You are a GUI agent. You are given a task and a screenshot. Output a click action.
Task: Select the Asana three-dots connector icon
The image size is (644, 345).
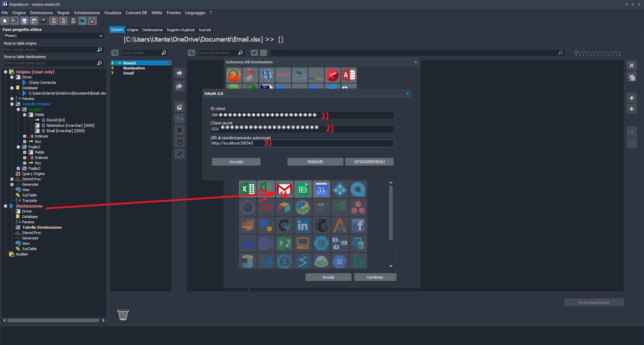coord(358,207)
